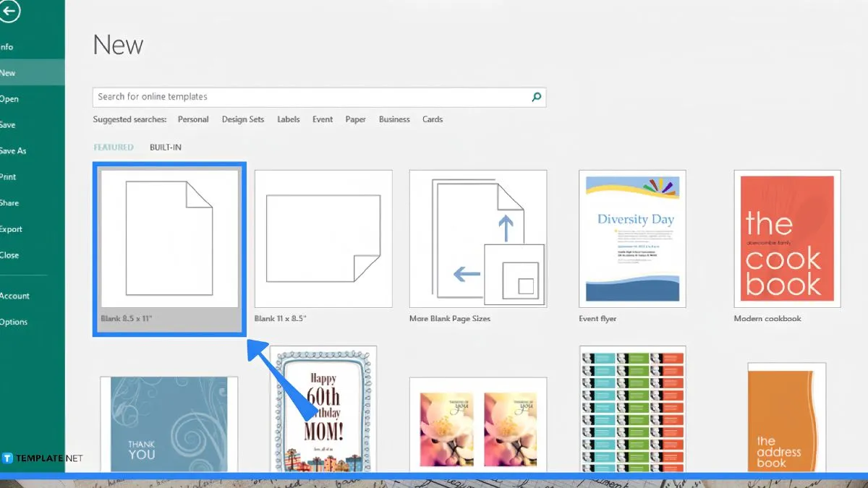
Task: Choose Blank 11 x 8.5 landscape template
Action: click(x=323, y=239)
